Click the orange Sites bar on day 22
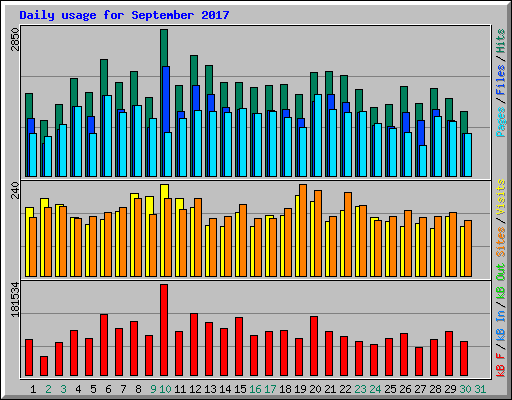512x400 pixels. pos(348,234)
